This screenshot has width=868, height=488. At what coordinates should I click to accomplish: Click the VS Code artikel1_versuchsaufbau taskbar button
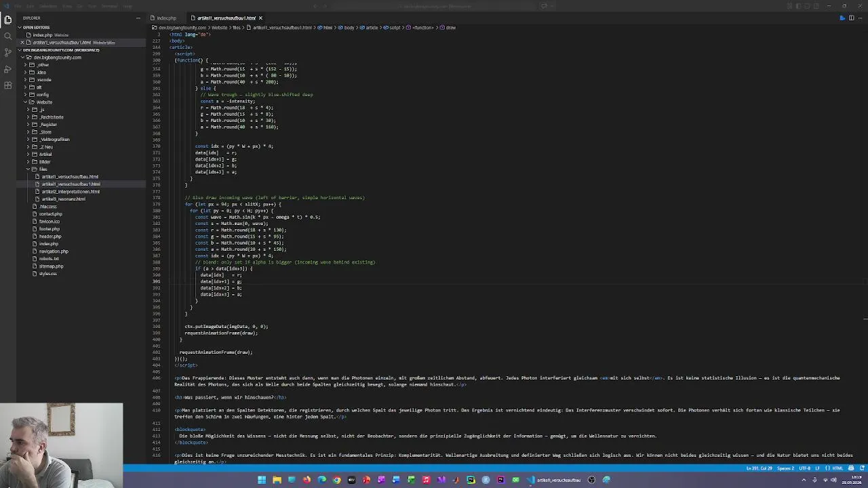(x=555, y=480)
